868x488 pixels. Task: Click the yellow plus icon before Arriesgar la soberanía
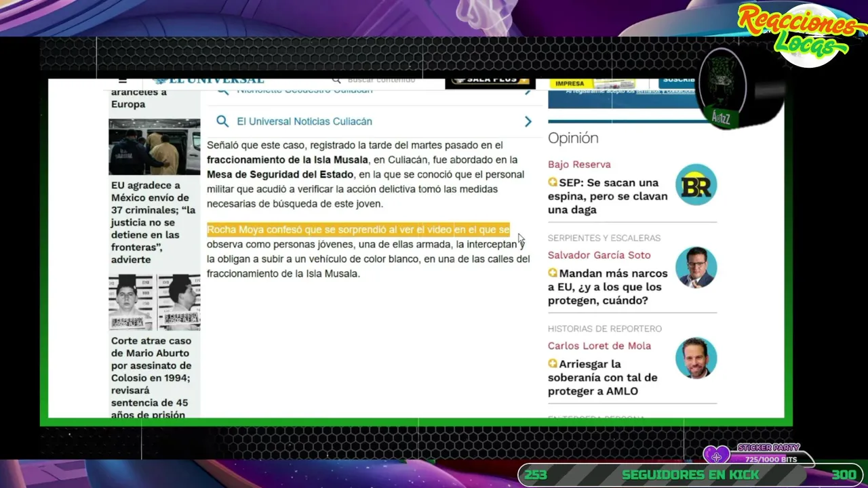pos(553,364)
